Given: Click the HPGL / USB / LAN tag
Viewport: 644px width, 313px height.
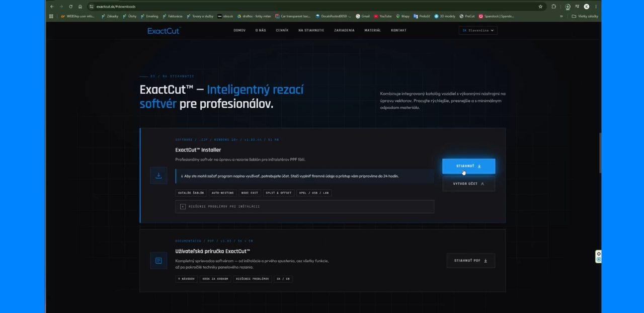Looking at the screenshot, I should tap(313, 193).
